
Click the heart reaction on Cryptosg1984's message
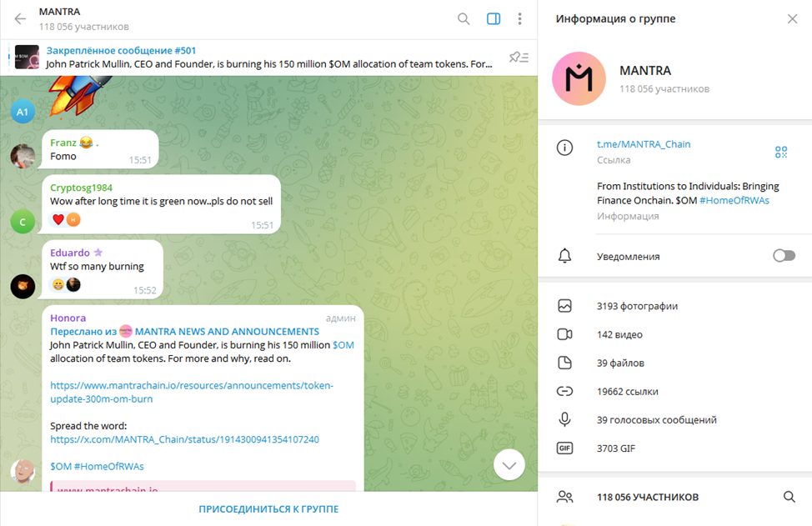(x=58, y=219)
